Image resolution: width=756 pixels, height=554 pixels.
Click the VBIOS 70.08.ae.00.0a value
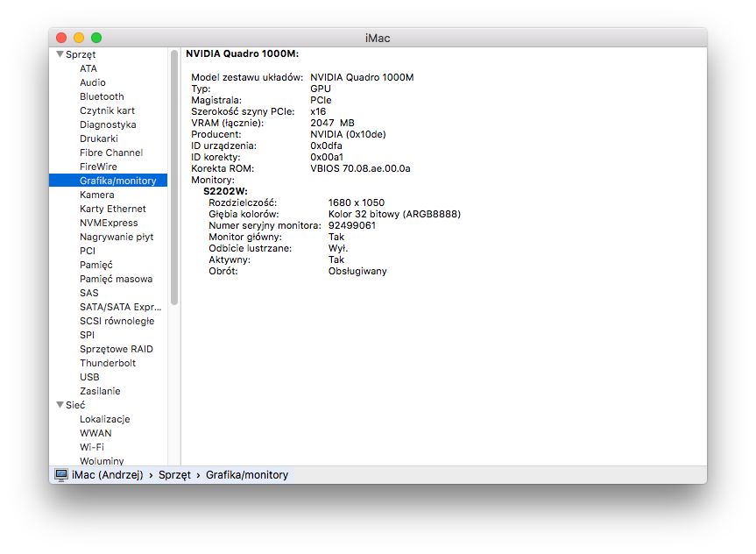[x=360, y=168]
